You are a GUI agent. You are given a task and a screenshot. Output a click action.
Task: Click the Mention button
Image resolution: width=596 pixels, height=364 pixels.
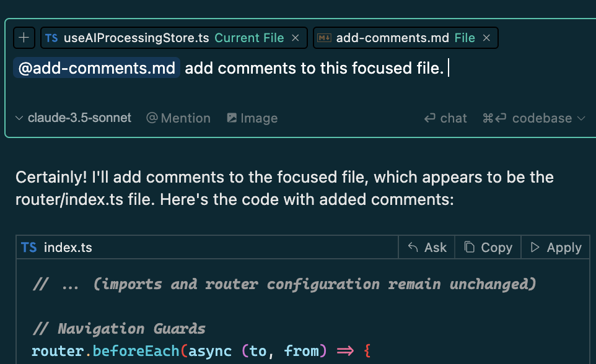(x=178, y=118)
